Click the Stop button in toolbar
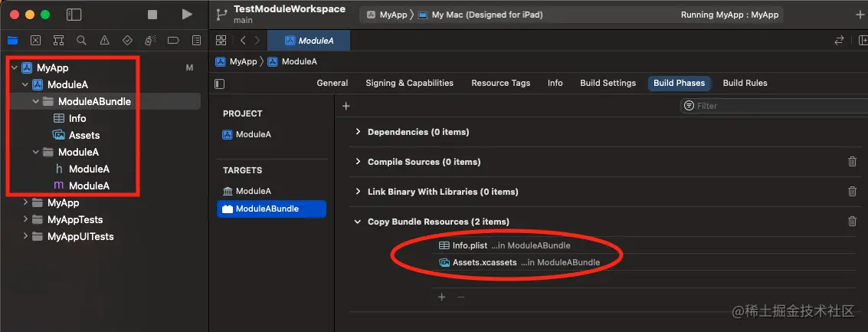This screenshot has width=868, height=332. click(x=152, y=15)
